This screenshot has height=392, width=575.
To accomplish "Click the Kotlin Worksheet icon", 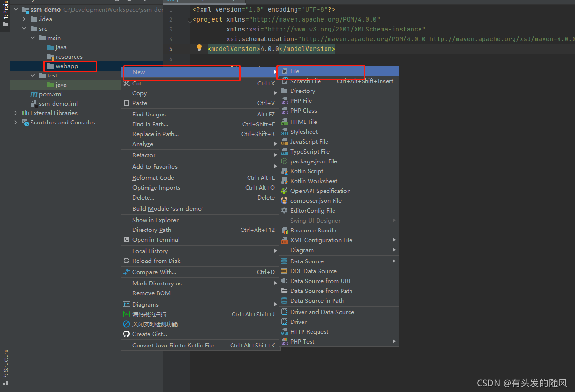I will pyautogui.click(x=284, y=181).
